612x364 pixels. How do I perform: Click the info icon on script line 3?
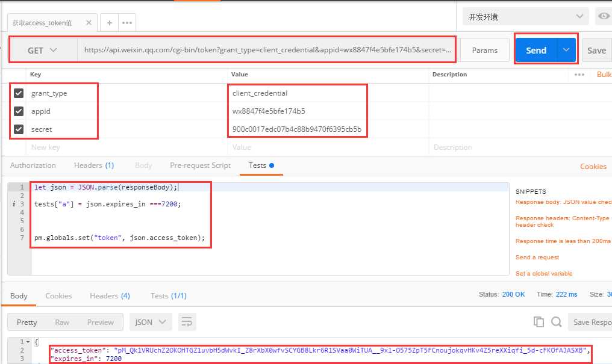click(x=14, y=204)
